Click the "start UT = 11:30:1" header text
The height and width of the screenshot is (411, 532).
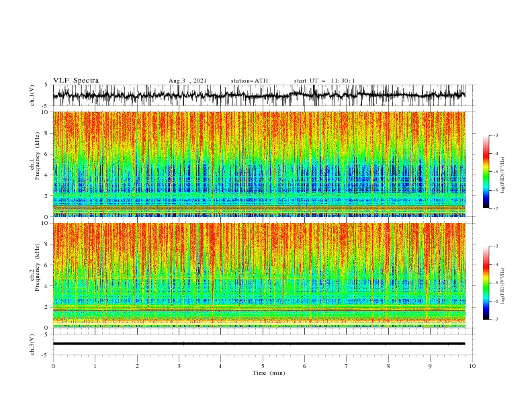(324, 81)
